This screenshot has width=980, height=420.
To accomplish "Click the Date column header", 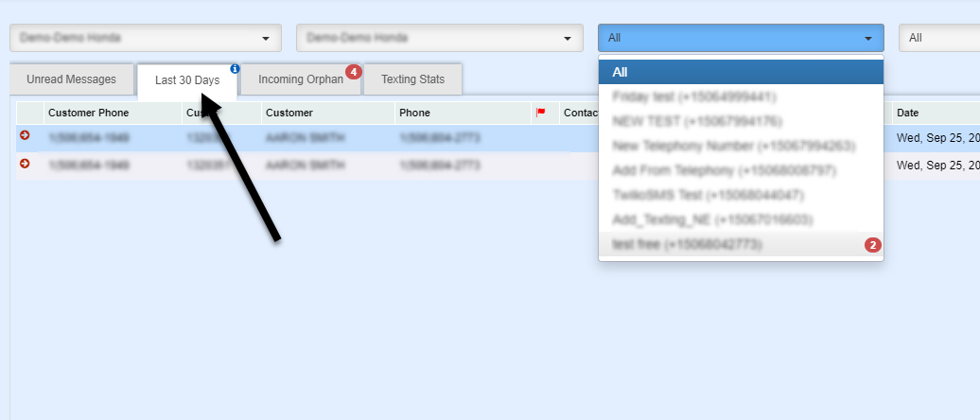I will tap(908, 113).
